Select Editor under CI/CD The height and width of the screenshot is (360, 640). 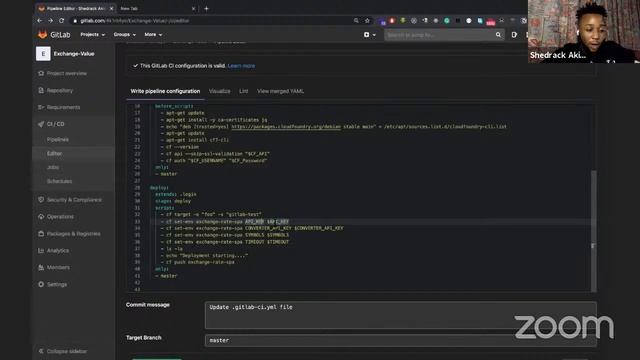point(54,153)
